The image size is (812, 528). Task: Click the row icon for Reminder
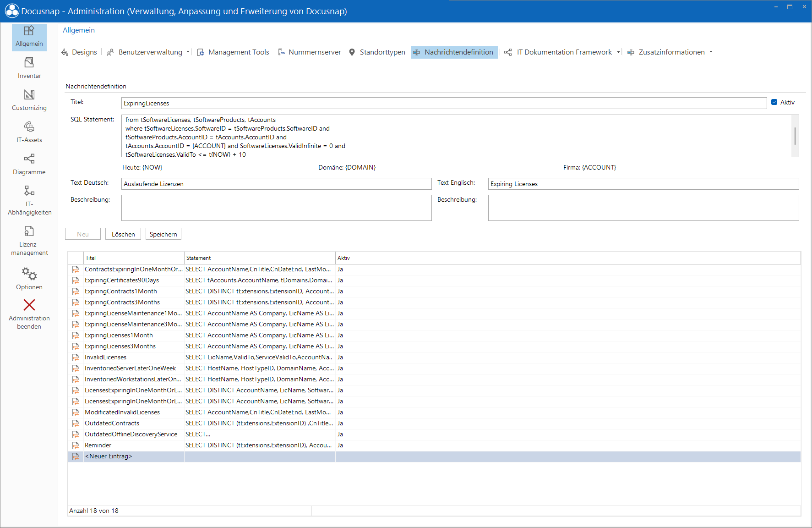[76, 445]
